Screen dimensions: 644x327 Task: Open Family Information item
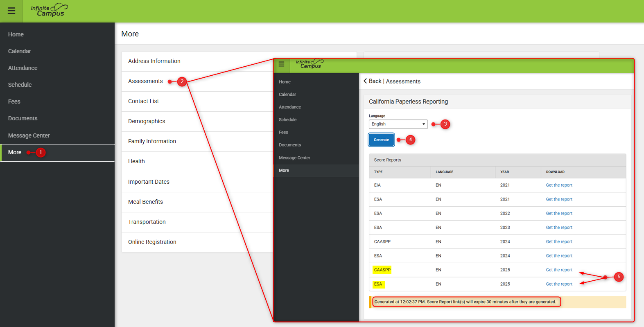[x=152, y=141]
